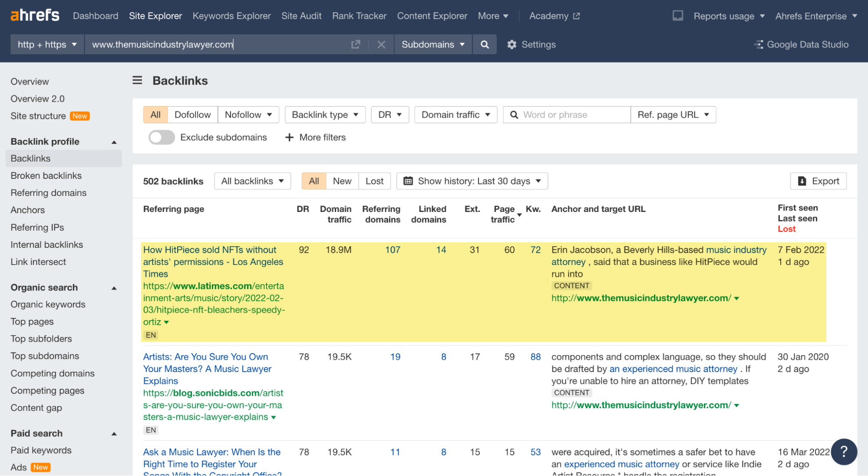Open the http + https protocol dropdown
Viewport: 868px width, 476px height.
coord(47,44)
